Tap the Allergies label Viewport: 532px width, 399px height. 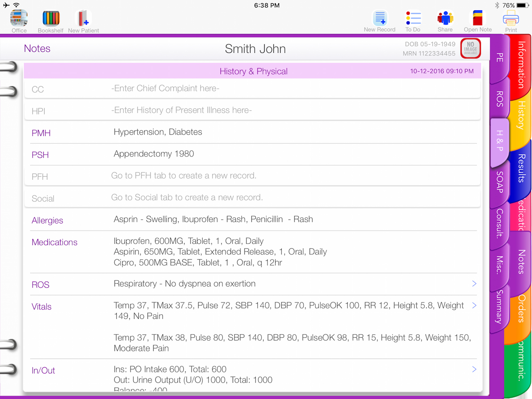coord(47,221)
